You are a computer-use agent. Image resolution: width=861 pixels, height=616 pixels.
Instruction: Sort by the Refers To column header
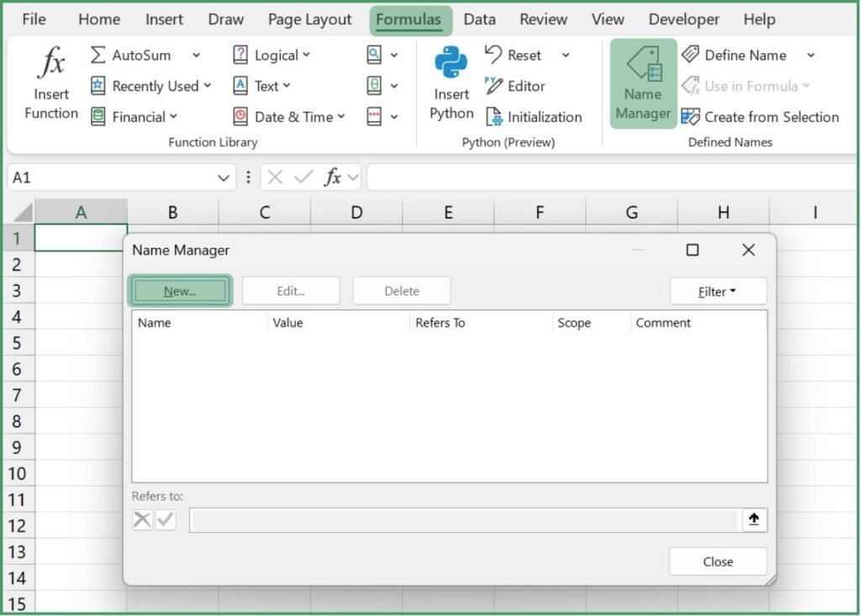(x=481, y=323)
